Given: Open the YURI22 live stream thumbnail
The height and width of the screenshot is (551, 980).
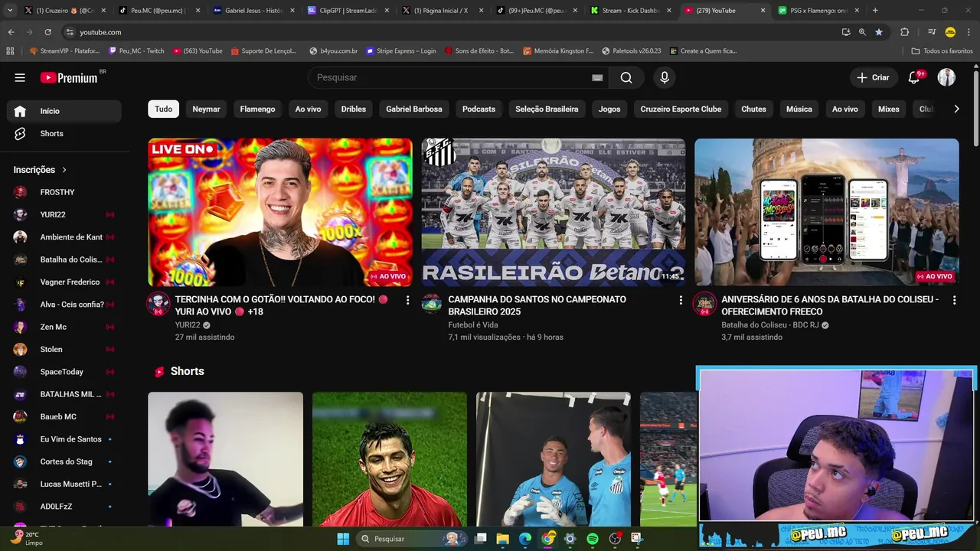Looking at the screenshot, I should click(x=279, y=212).
